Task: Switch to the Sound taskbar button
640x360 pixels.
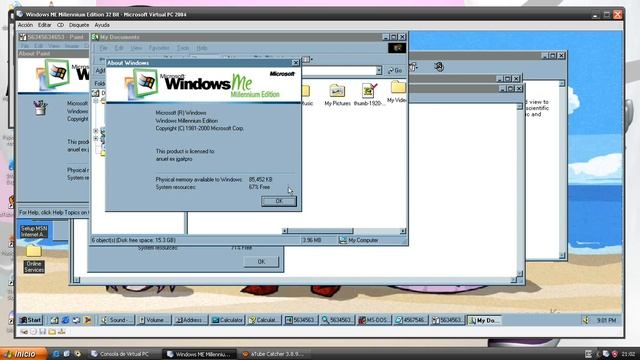Action: coord(117,320)
